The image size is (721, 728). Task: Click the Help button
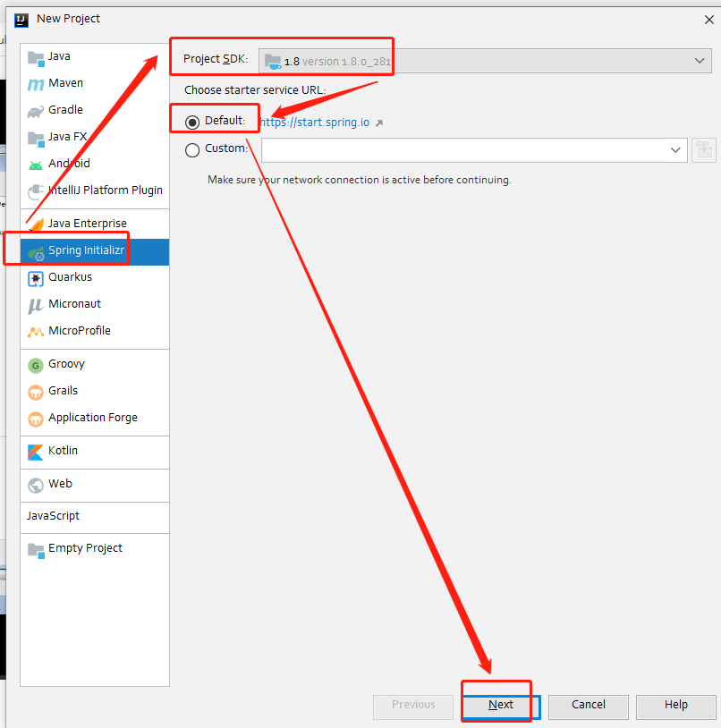pos(676,706)
